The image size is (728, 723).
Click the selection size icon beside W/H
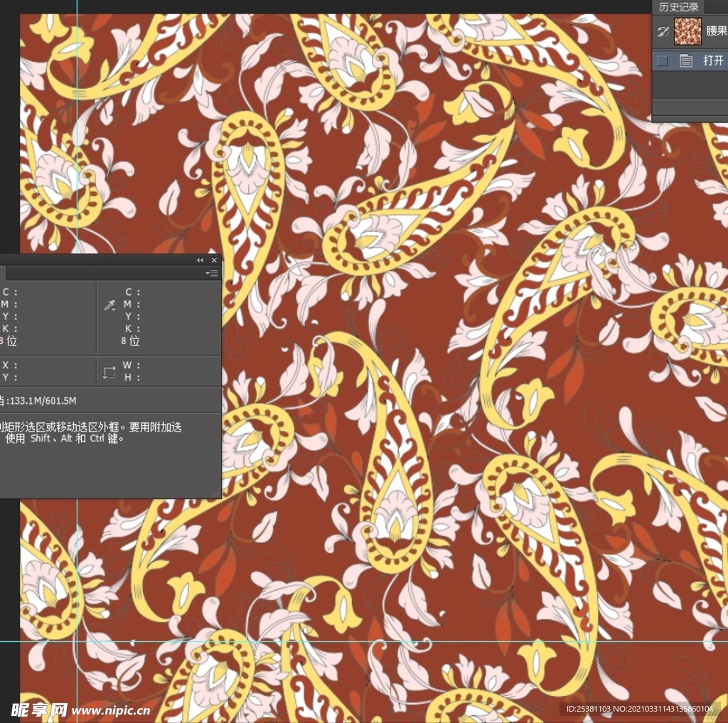coord(109,372)
